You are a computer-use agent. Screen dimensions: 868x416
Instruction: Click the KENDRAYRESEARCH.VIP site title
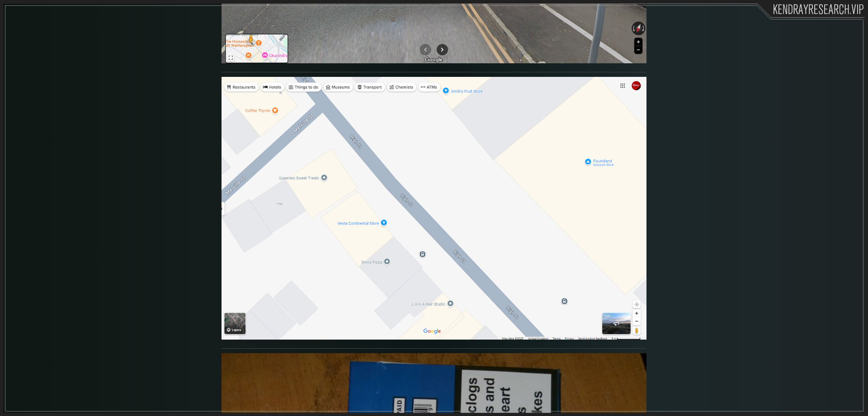coord(818,9)
